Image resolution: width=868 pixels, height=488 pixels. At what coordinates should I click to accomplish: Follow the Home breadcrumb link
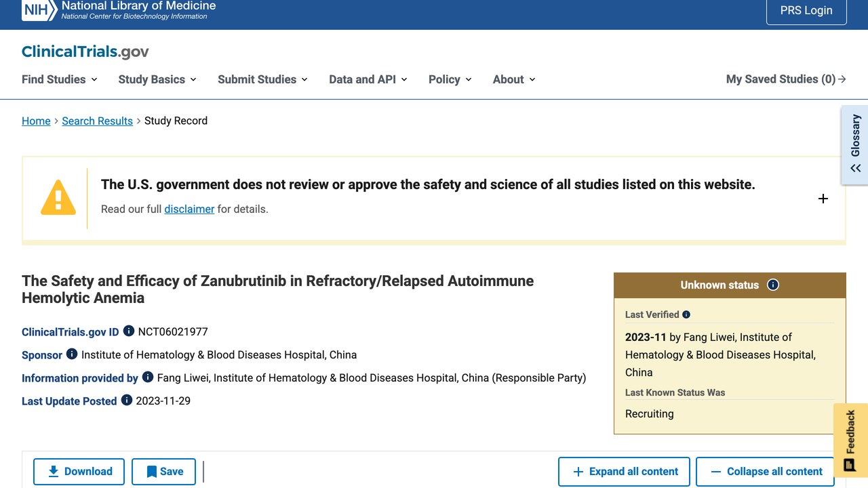(36, 121)
